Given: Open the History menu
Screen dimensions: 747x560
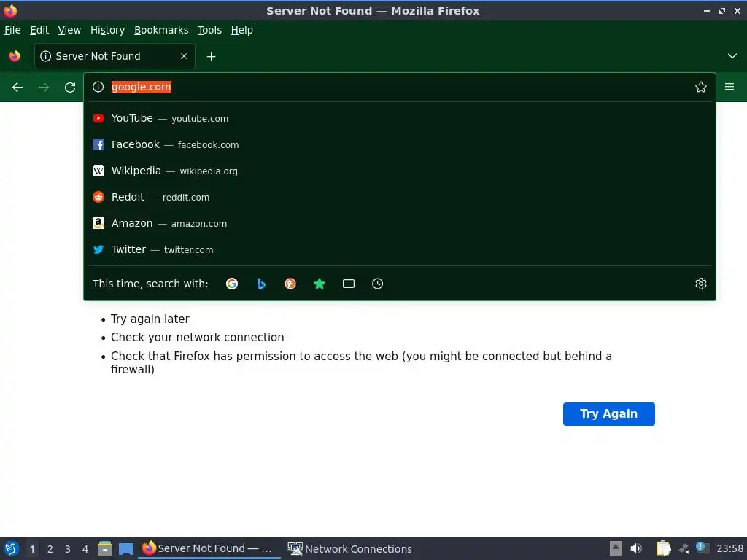Looking at the screenshot, I should (x=108, y=30).
